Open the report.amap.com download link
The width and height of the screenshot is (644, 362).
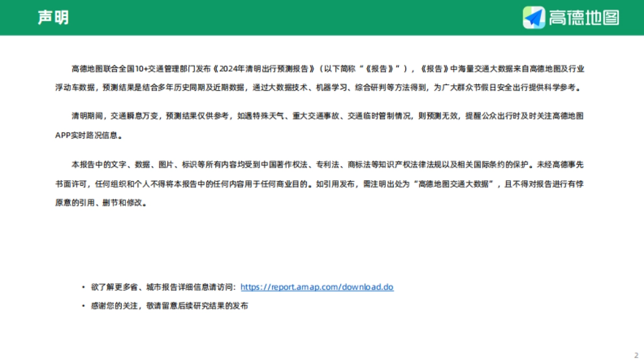(318, 287)
